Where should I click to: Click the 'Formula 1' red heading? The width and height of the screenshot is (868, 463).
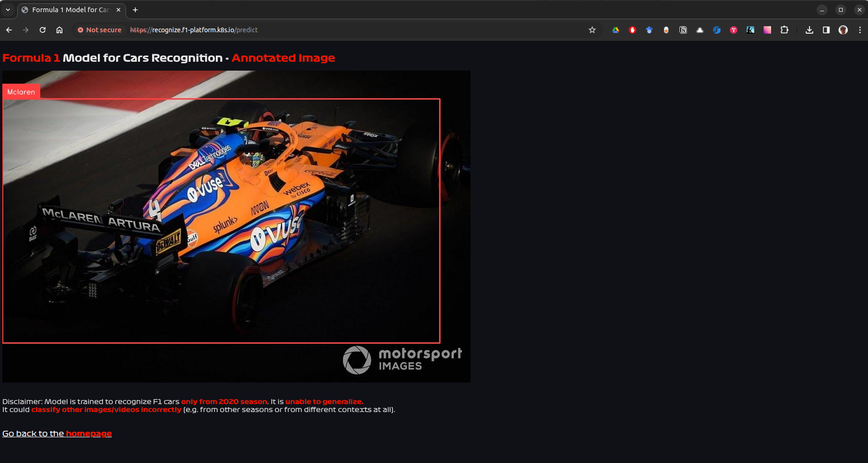pos(31,58)
